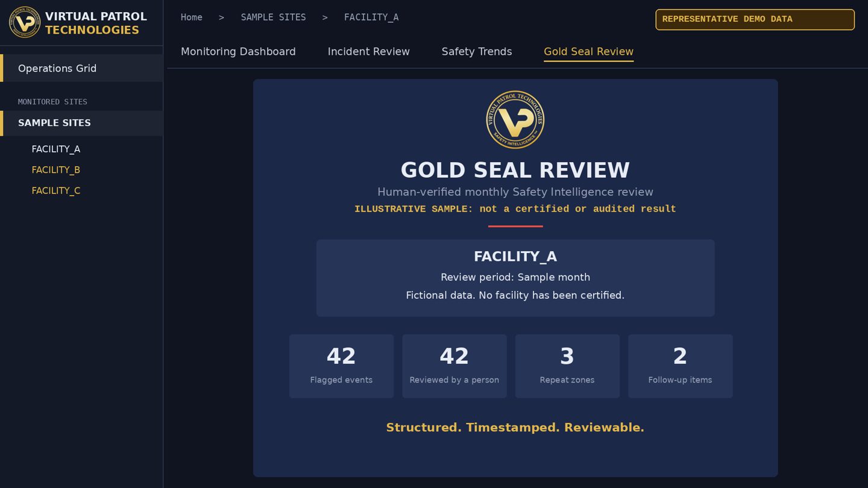Image resolution: width=868 pixels, height=488 pixels.
Task: Click the Repeat zones stat card
Action: click(x=567, y=366)
